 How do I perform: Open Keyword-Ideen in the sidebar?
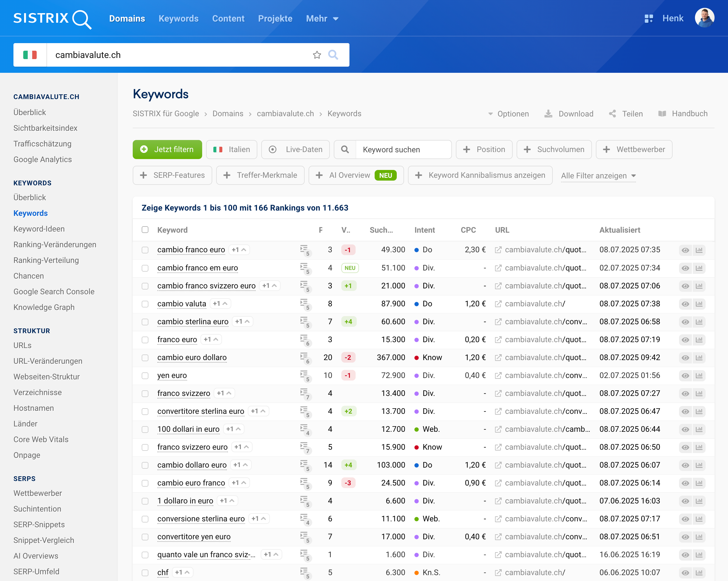tap(39, 228)
